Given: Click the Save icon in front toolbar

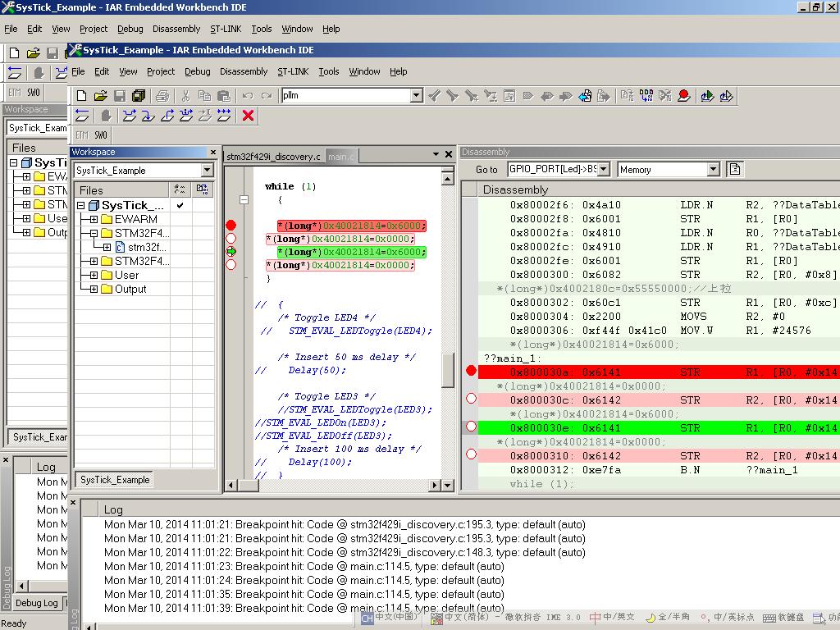Looking at the screenshot, I should click(120, 96).
